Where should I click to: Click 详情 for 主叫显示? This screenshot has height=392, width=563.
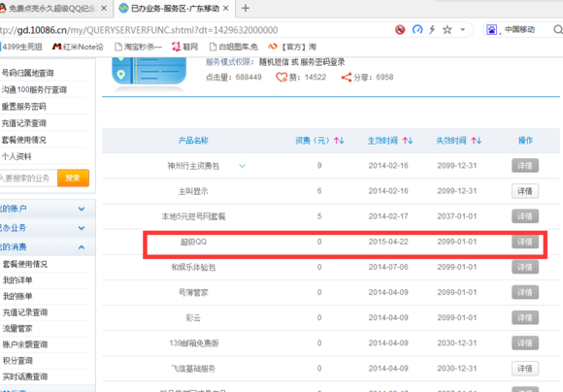point(525,191)
